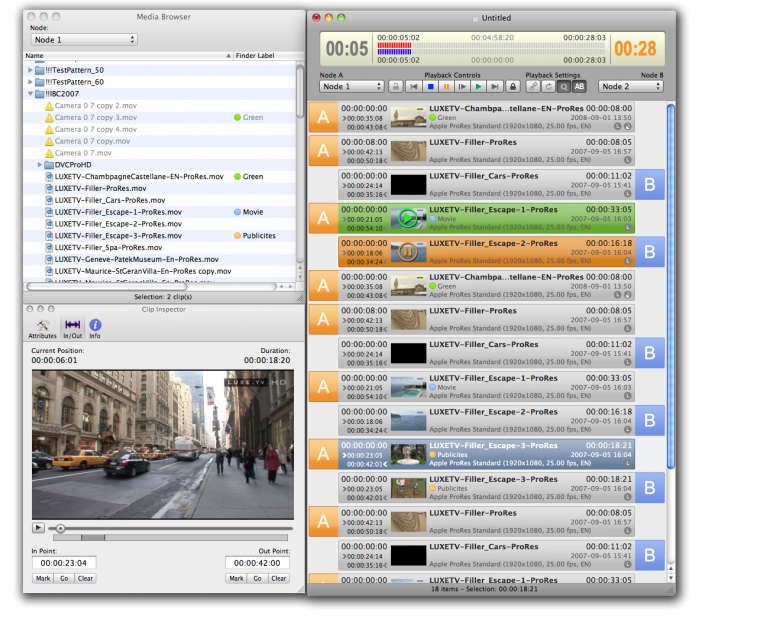767x622 pixels.
Task: Click the New York street video preview
Action: click(x=163, y=444)
